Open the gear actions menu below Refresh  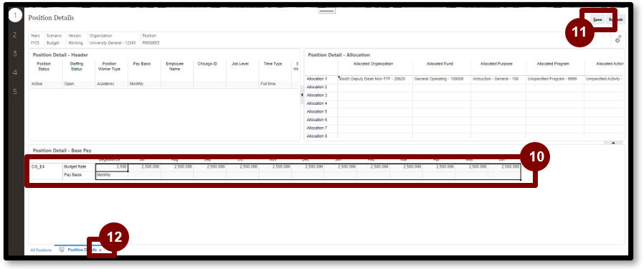[x=617, y=39]
